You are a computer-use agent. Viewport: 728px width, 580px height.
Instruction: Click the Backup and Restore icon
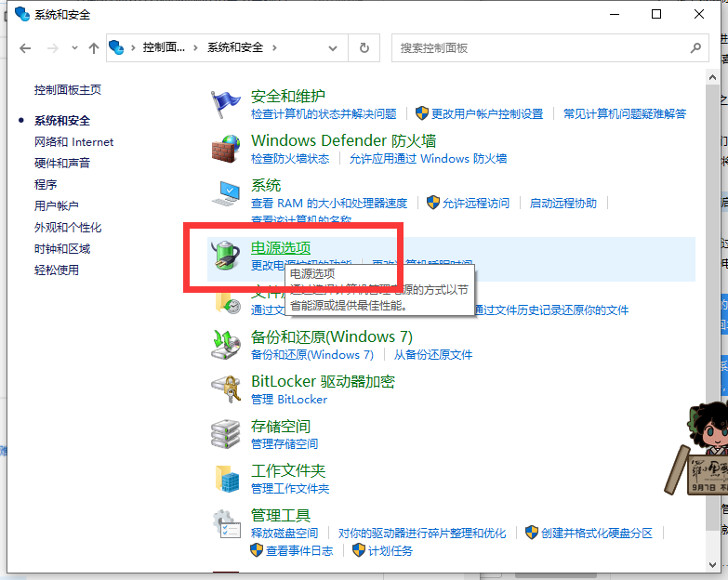tap(226, 345)
